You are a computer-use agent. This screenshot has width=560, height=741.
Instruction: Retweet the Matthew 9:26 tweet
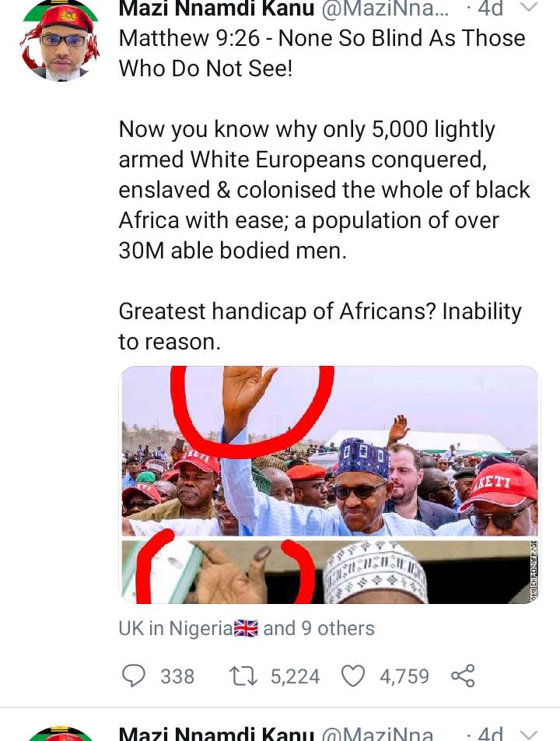coord(243,676)
